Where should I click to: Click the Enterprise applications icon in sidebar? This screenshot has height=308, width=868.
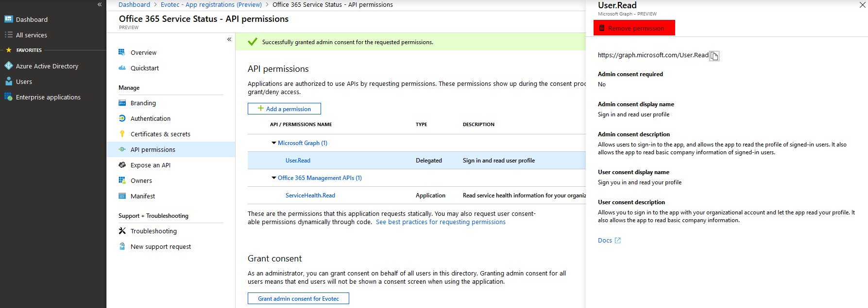8,97
